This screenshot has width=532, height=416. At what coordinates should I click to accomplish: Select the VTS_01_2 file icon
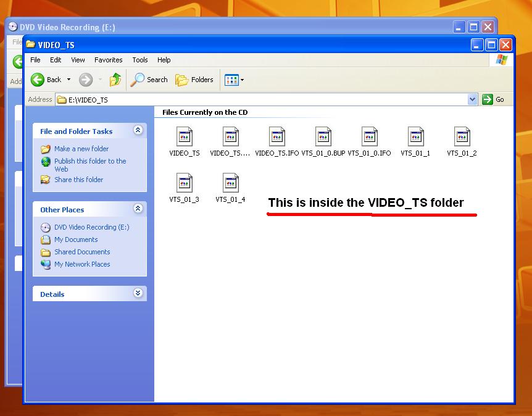(462, 136)
